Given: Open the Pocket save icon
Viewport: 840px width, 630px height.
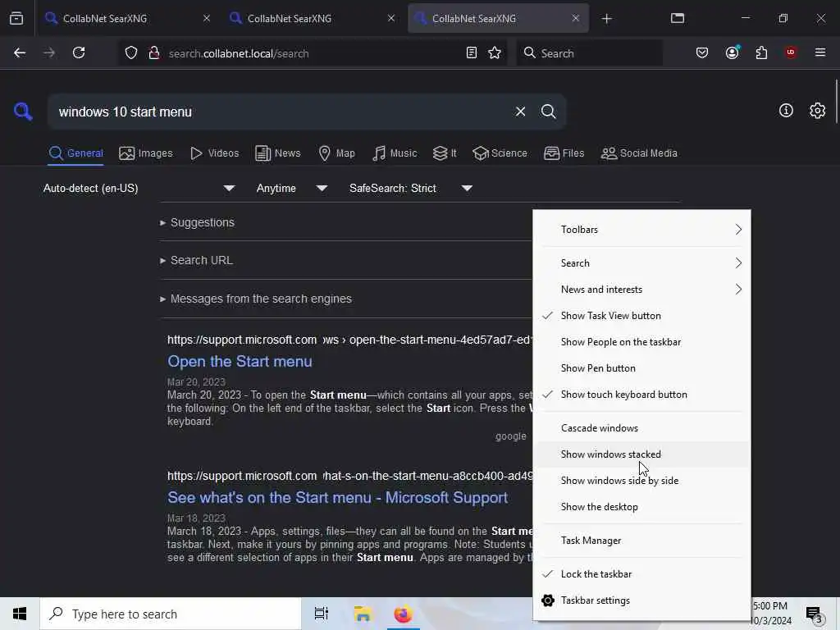Looking at the screenshot, I should pyautogui.click(x=702, y=53).
